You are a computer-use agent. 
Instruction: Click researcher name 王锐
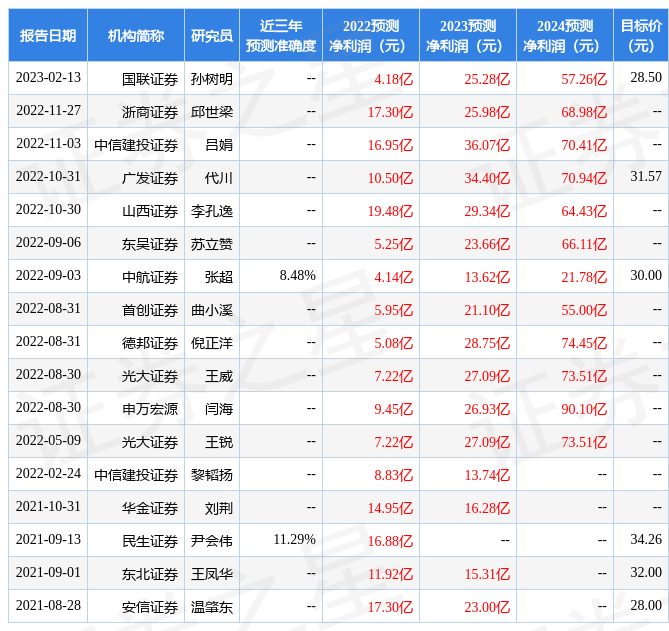pyautogui.click(x=219, y=442)
